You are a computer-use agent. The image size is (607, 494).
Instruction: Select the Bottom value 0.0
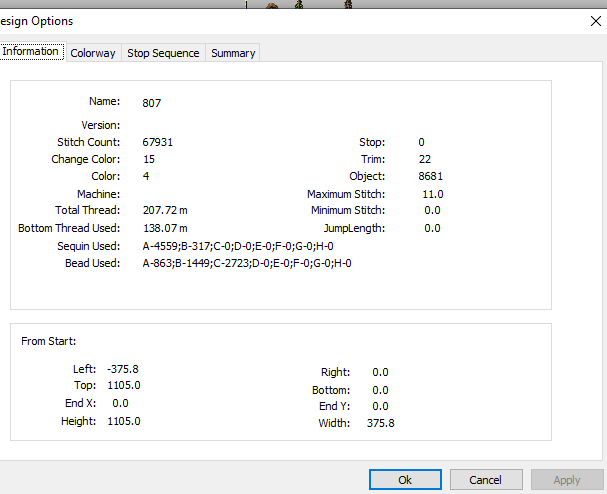point(380,390)
